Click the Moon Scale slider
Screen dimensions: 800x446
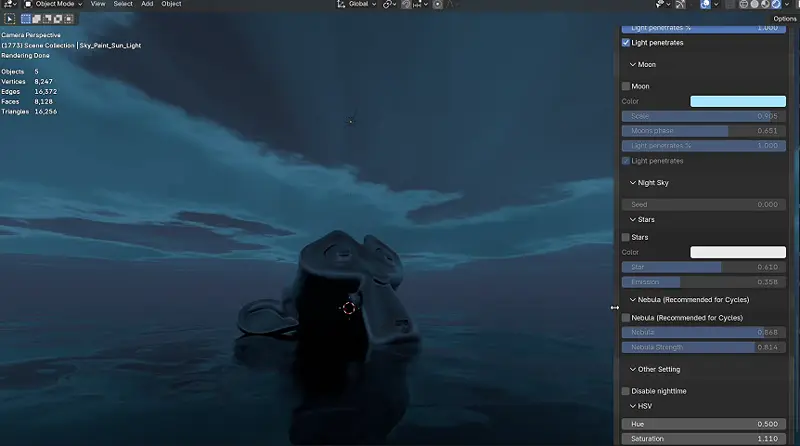(704, 116)
